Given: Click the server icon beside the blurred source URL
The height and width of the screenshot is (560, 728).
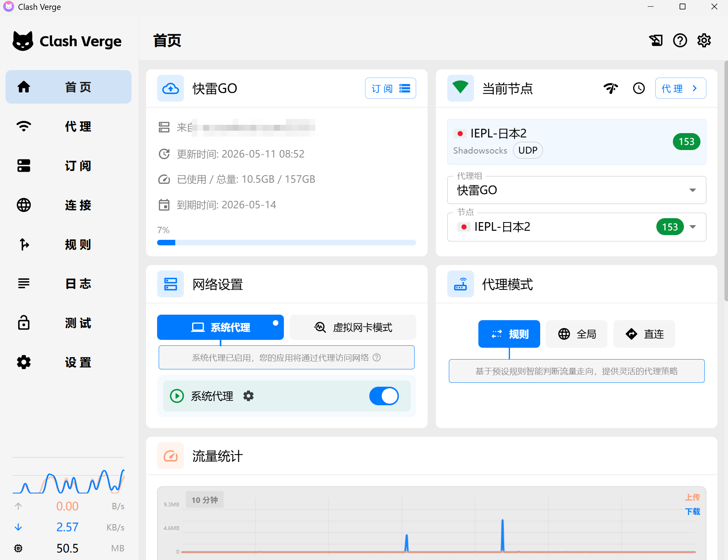Looking at the screenshot, I should pyautogui.click(x=164, y=127).
